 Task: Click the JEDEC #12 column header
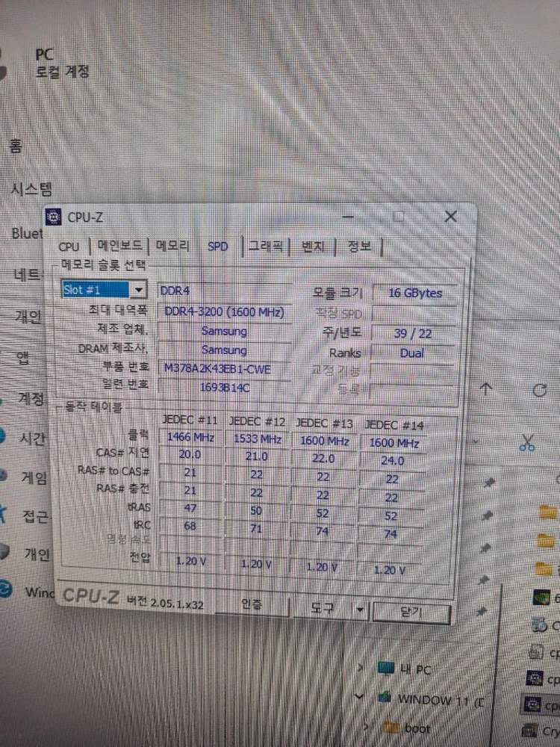(x=257, y=421)
